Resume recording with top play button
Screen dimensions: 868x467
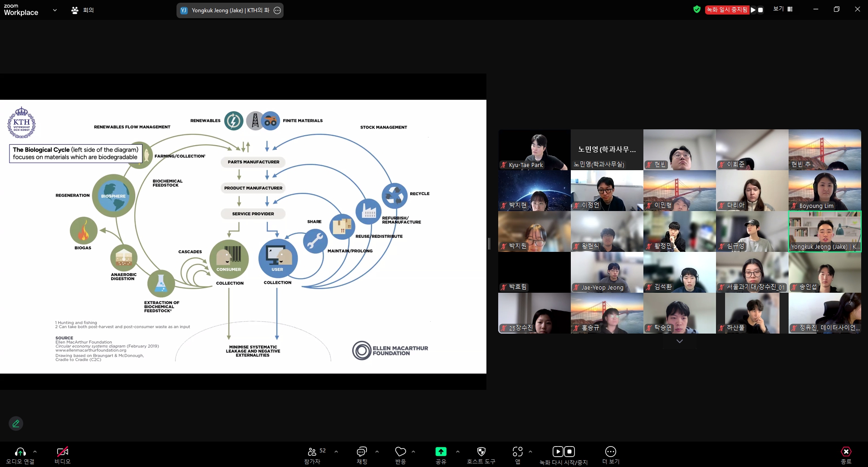[753, 10]
